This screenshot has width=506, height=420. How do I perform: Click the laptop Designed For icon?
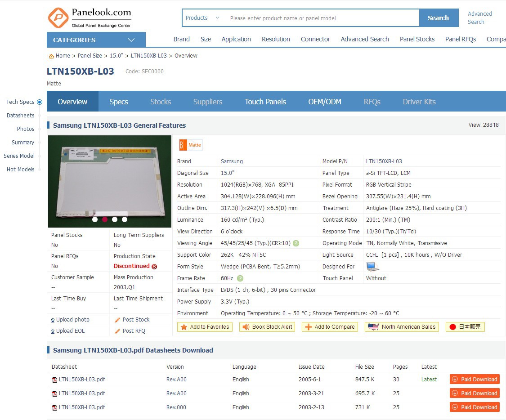pyautogui.click(x=372, y=267)
